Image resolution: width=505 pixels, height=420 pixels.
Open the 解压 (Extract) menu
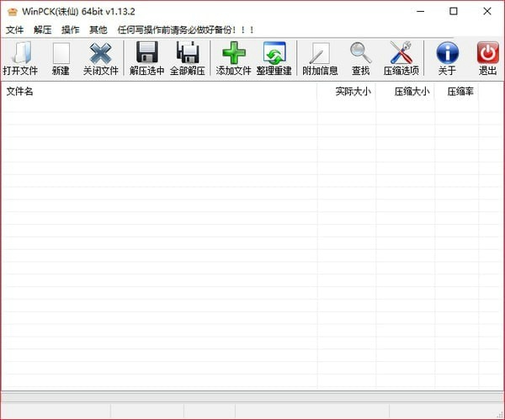43,29
